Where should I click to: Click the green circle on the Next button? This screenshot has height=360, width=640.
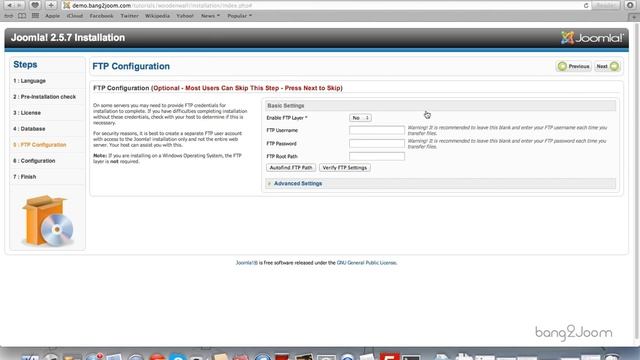pyautogui.click(x=614, y=66)
